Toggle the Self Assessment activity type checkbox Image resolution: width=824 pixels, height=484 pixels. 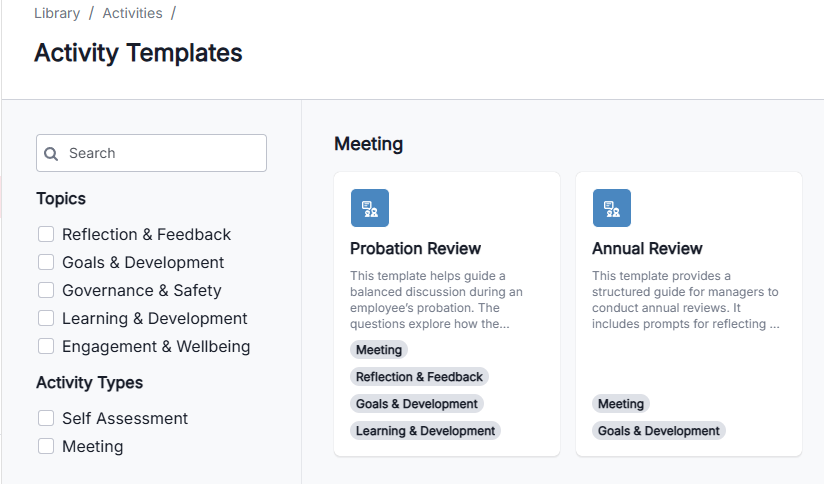tap(46, 418)
